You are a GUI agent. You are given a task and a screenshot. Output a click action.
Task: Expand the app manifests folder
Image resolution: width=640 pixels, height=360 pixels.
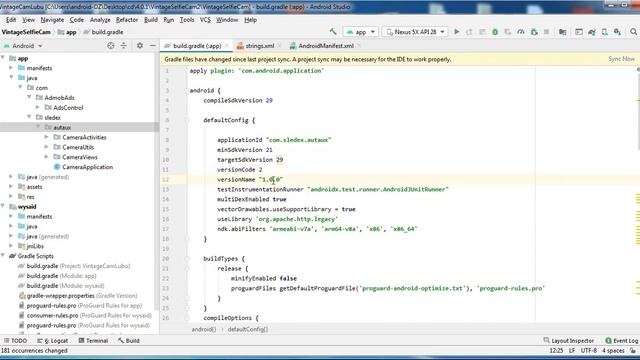11,68
